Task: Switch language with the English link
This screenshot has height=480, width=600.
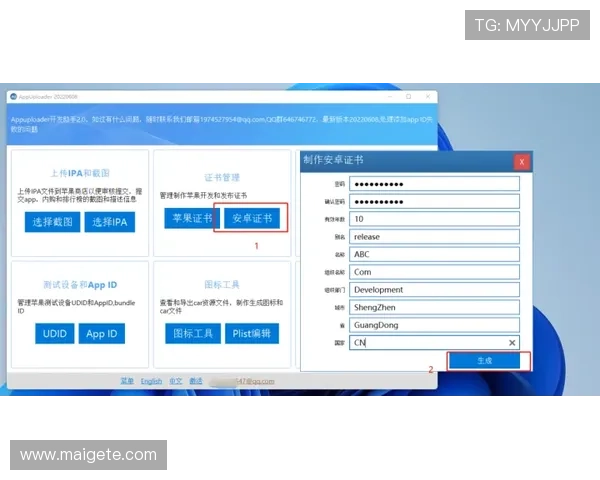Action: pyautogui.click(x=151, y=381)
